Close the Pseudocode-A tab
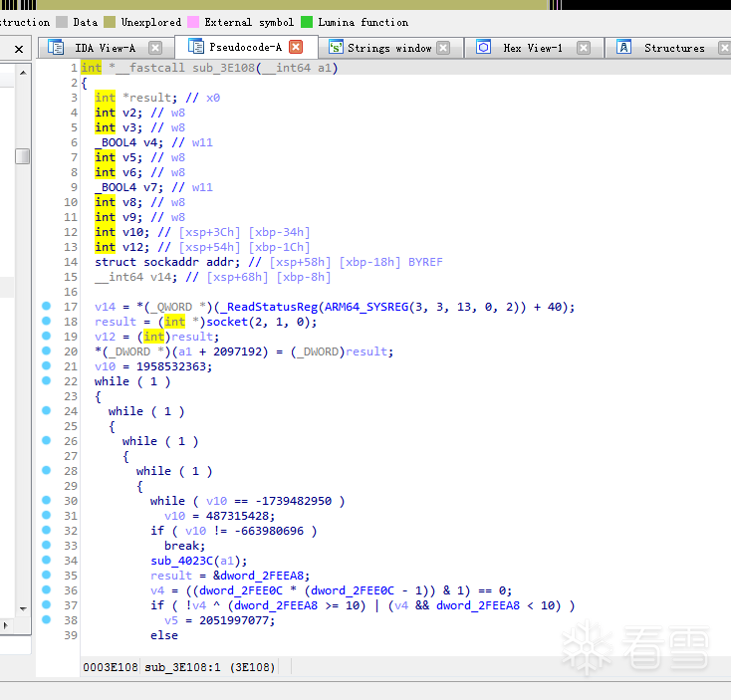 (296, 47)
